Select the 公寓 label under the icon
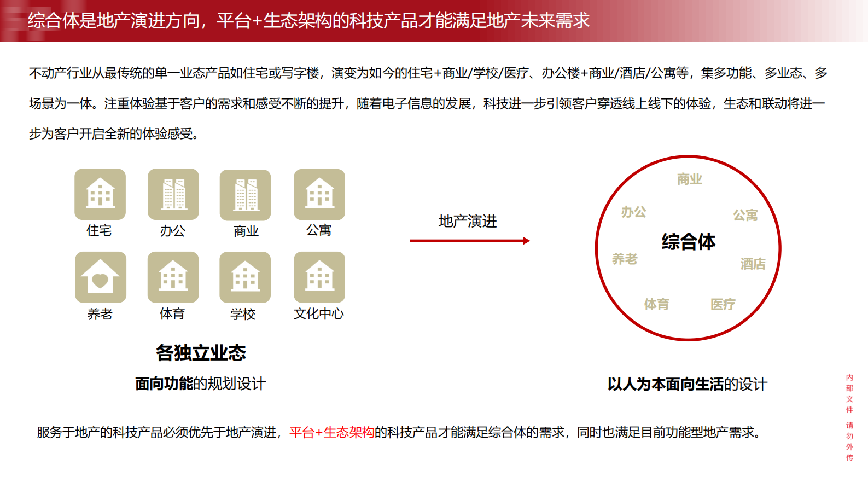Image resolution: width=868 pixels, height=488 pixels. click(x=319, y=230)
